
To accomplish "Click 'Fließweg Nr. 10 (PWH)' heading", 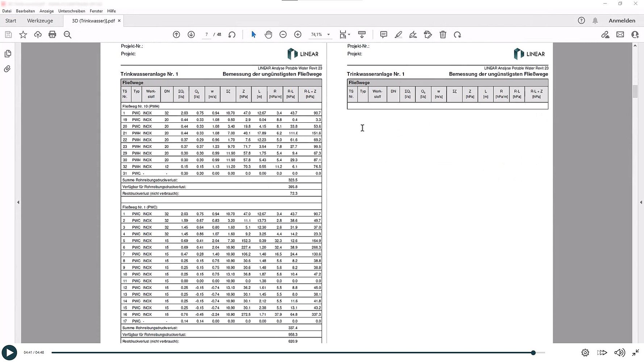I will point(141,106).
